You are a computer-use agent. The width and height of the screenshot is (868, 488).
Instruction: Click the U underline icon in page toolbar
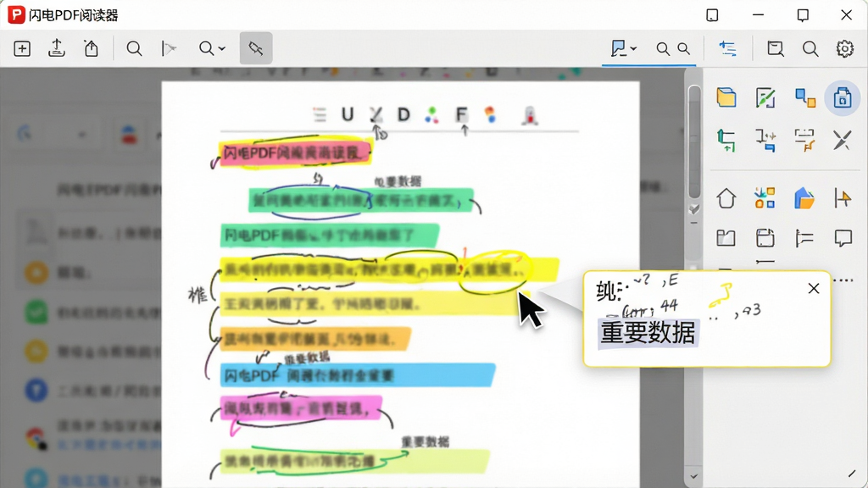pyautogui.click(x=347, y=114)
